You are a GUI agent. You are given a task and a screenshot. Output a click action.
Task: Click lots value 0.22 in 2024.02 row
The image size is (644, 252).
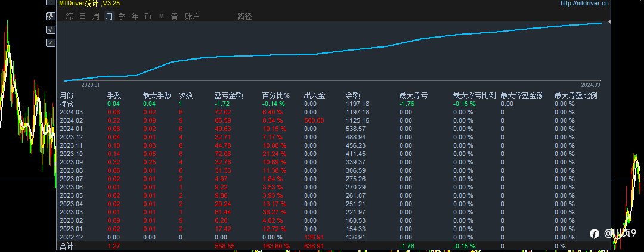[x=114, y=121]
